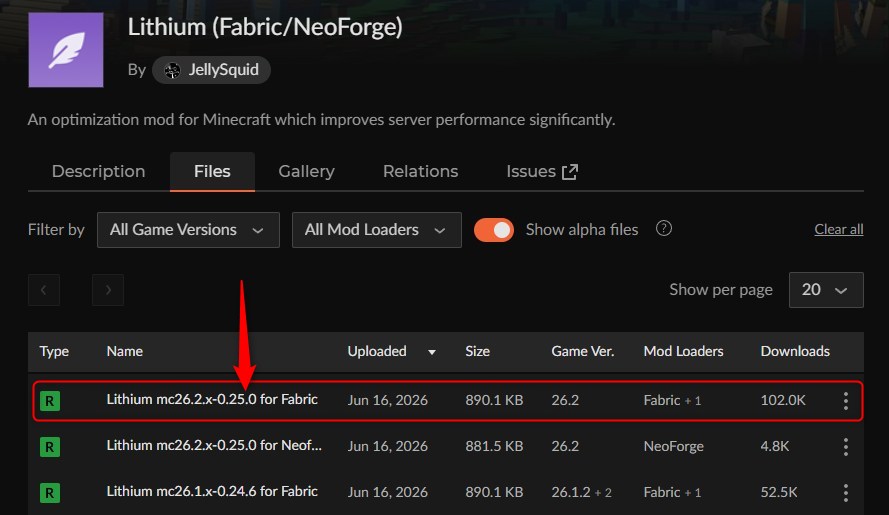Open more options for NeoForge row
The image size is (889, 515).
pyautogui.click(x=845, y=447)
